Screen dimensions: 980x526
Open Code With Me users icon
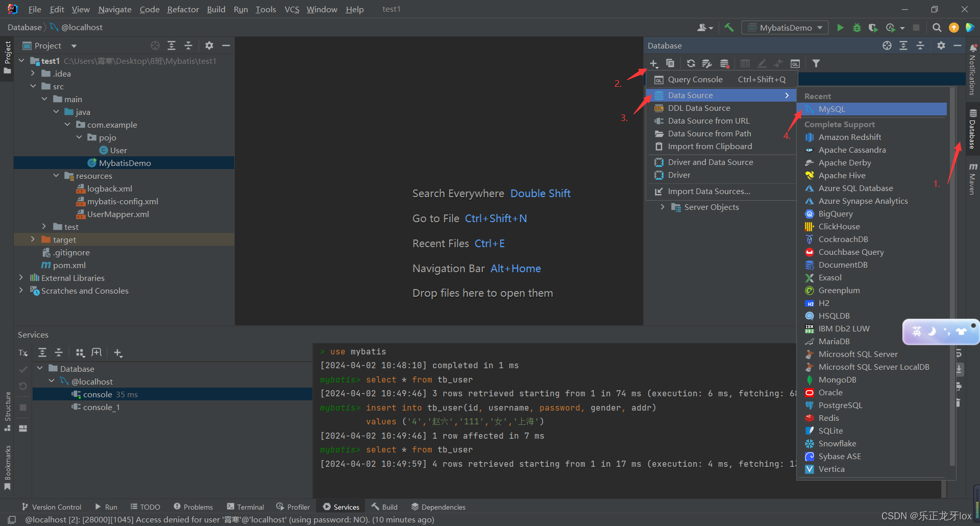click(x=705, y=28)
